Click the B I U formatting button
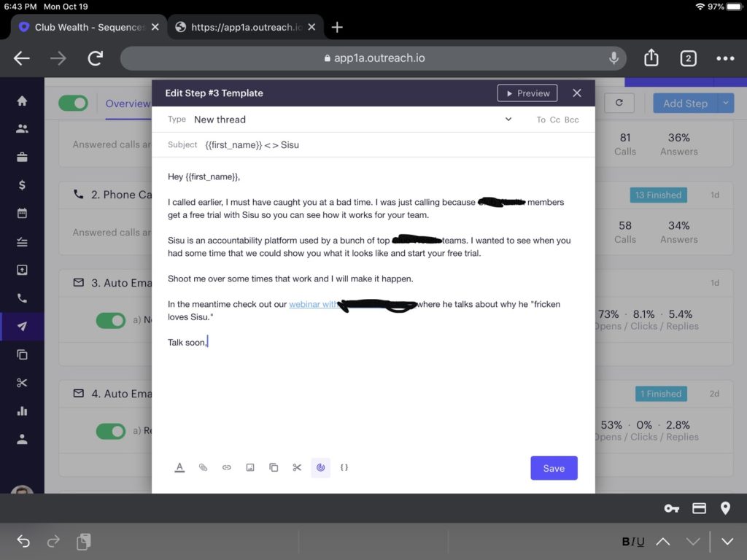 point(633,542)
